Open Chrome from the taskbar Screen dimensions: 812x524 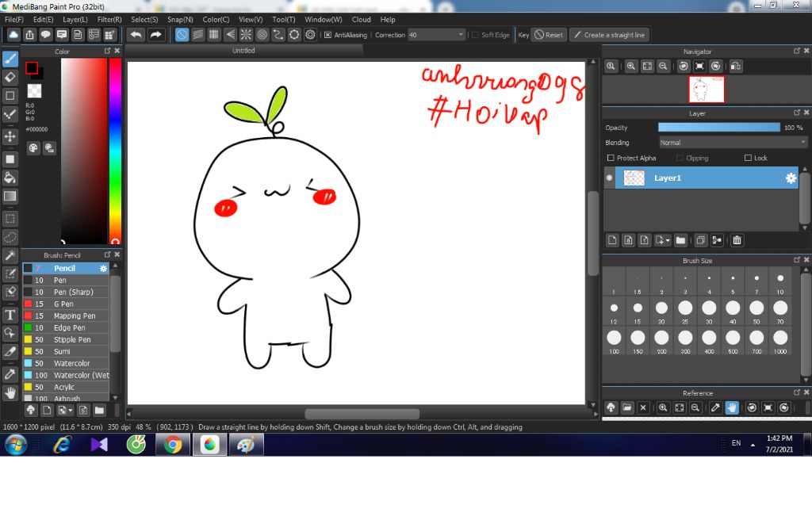(x=173, y=445)
